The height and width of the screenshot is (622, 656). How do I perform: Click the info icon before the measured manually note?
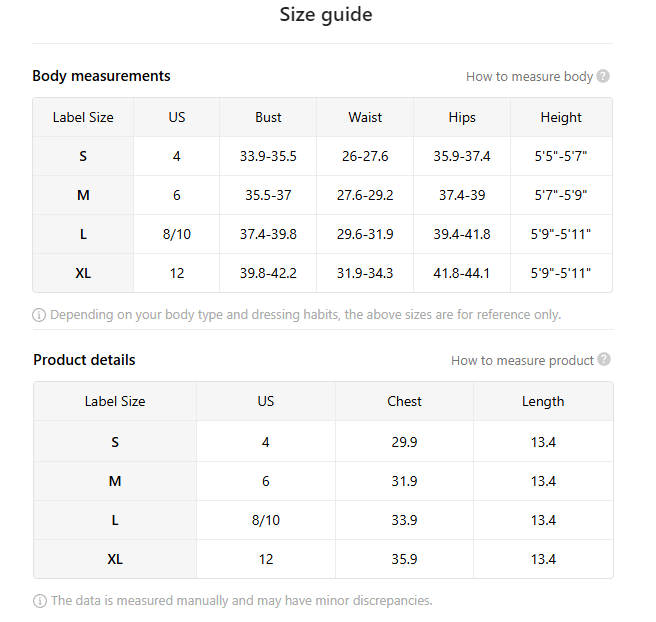click(40, 601)
